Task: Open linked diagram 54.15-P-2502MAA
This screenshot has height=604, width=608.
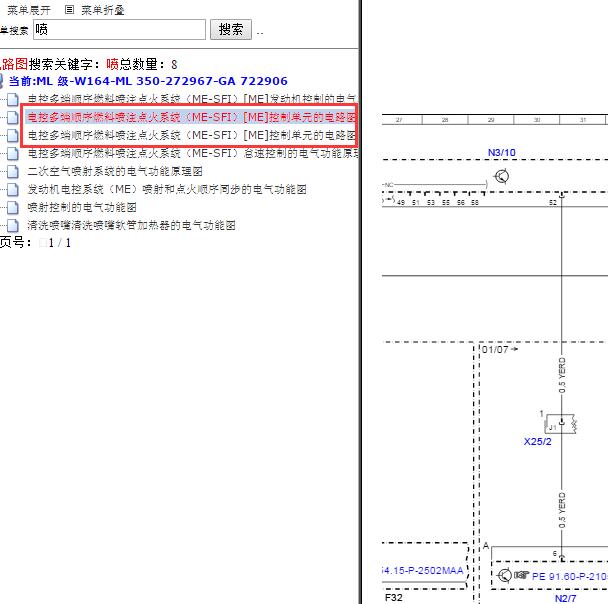Action: [x=423, y=570]
